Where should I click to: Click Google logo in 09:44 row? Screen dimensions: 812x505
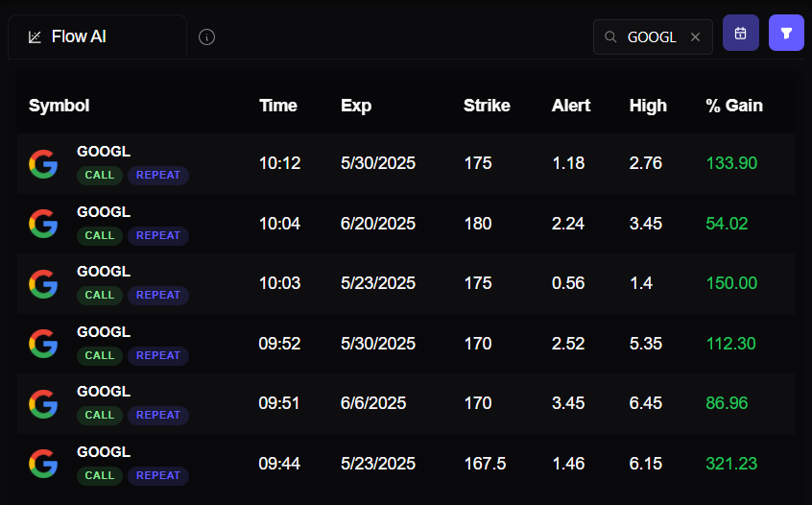[43, 464]
